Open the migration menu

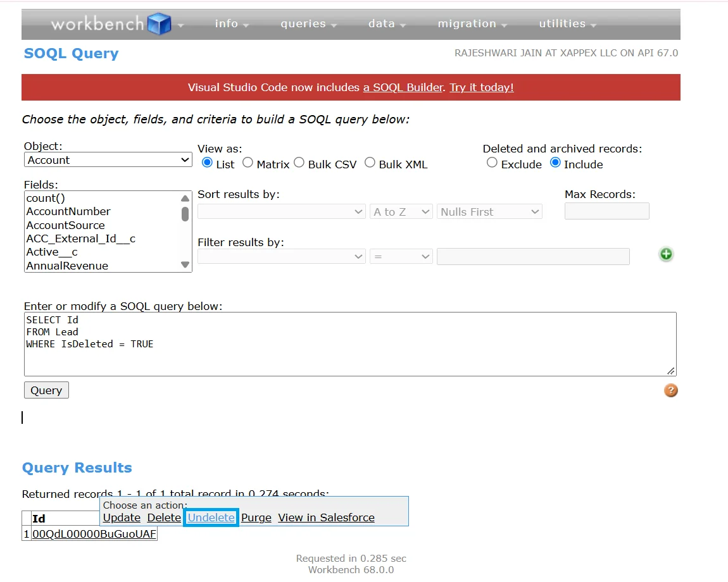tap(472, 23)
